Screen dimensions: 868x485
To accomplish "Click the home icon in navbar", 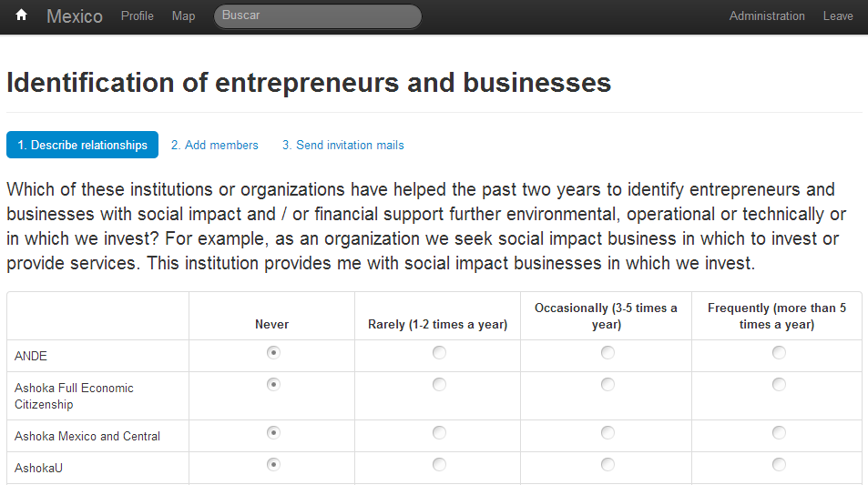I will pos(21,15).
